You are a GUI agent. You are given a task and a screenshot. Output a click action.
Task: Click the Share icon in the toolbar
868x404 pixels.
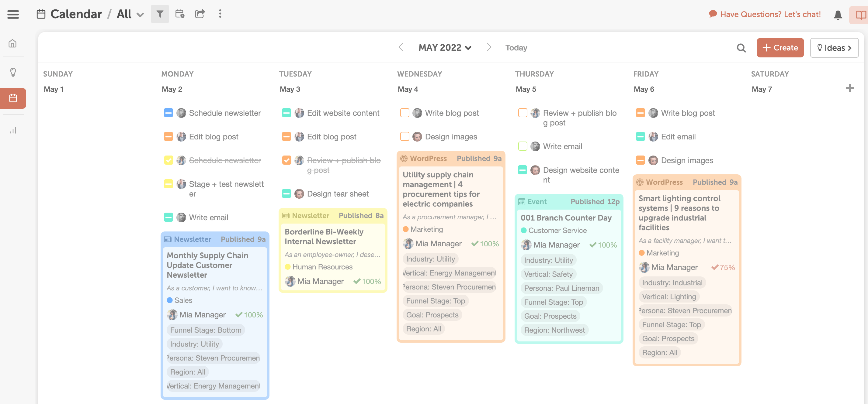(x=200, y=14)
